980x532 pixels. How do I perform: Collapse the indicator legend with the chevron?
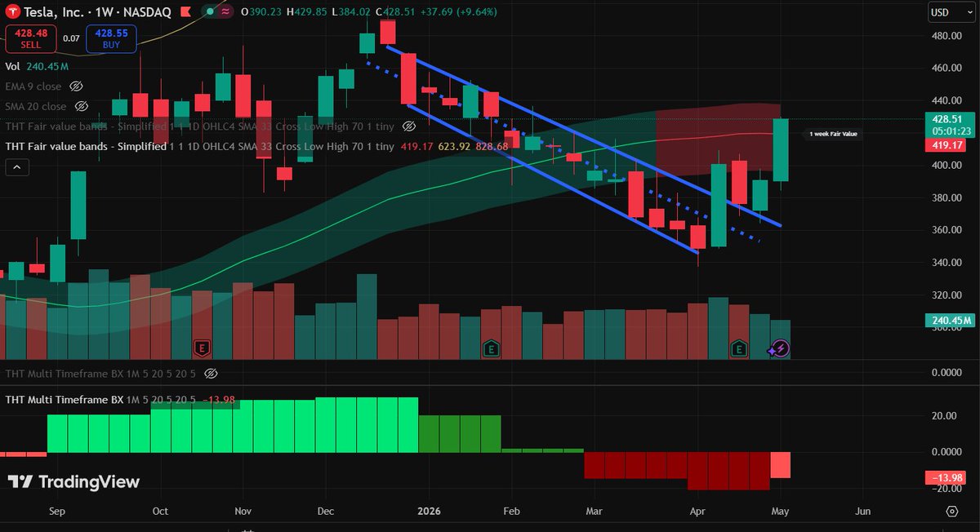(x=16, y=167)
